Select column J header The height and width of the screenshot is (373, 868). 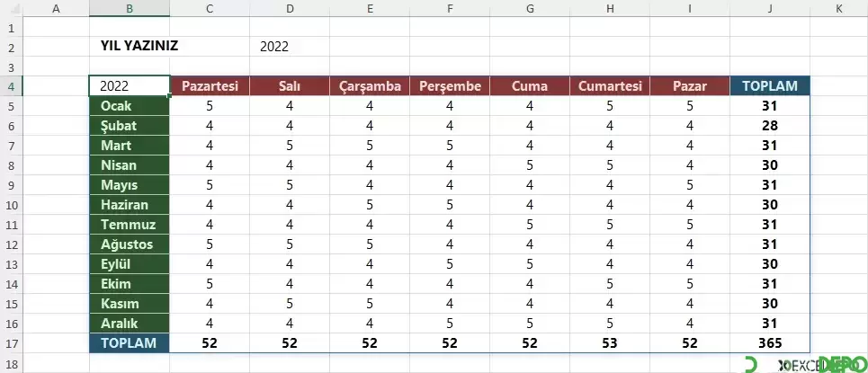tap(769, 8)
